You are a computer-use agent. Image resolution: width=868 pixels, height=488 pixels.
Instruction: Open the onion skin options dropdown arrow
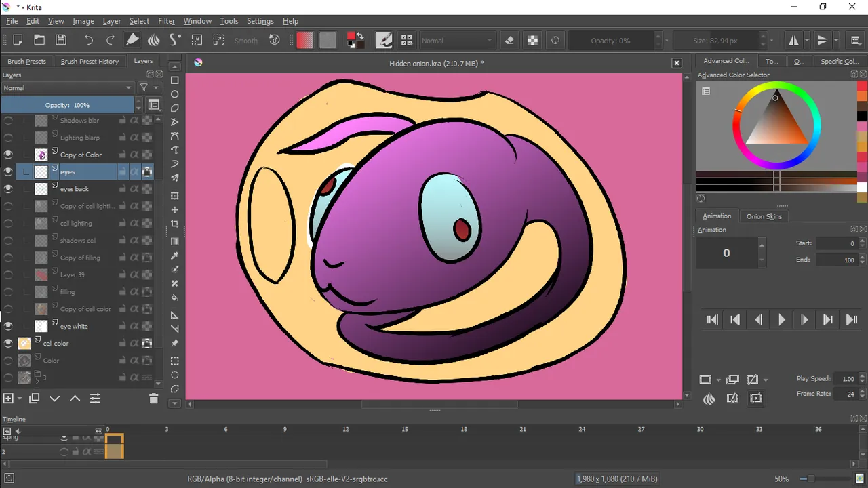click(766, 380)
